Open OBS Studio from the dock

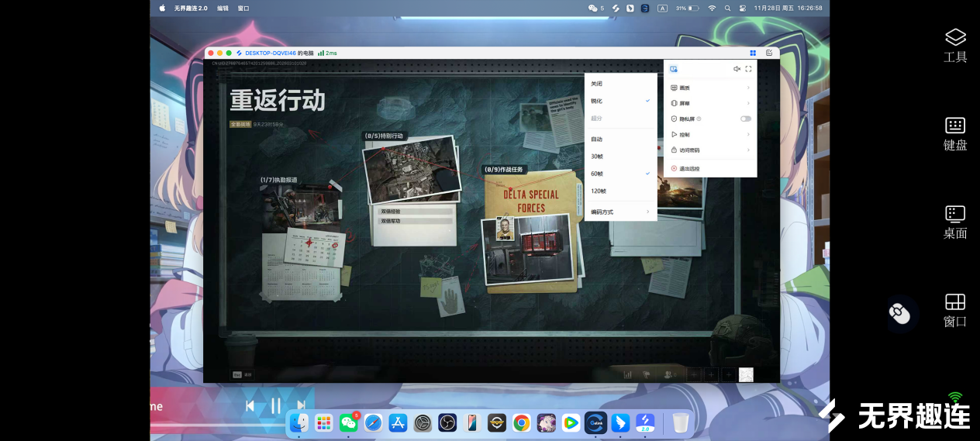pyautogui.click(x=447, y=422)
